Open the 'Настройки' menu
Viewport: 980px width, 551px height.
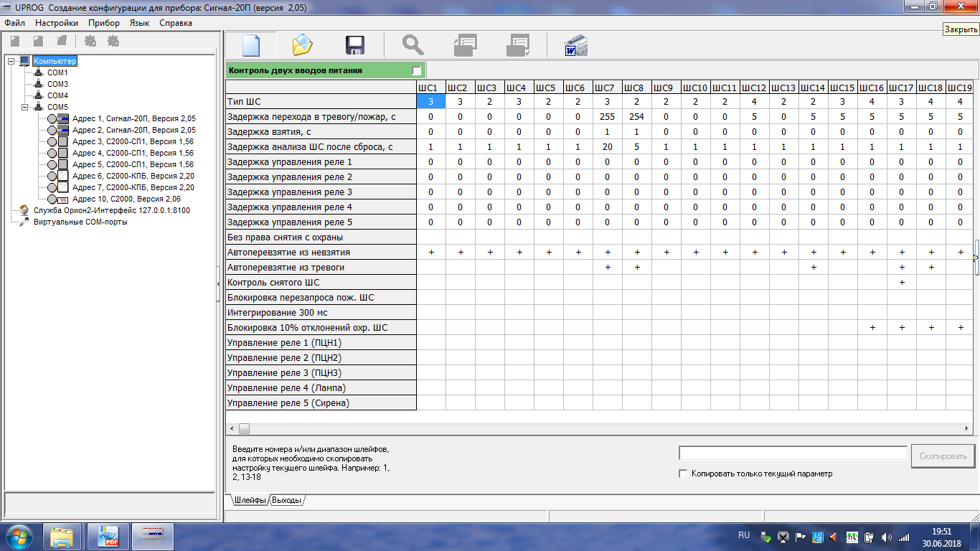click(56, 23)
